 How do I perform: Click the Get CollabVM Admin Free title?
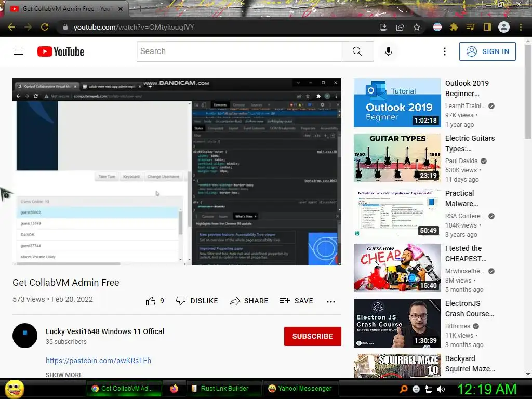pos(66,282)
